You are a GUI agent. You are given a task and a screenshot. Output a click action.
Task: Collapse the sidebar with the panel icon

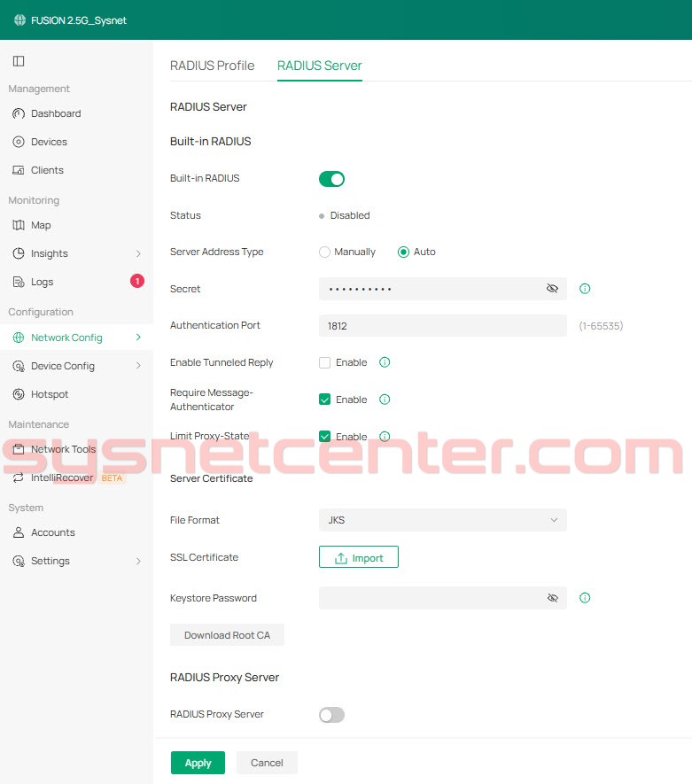[x=19, y=61]
